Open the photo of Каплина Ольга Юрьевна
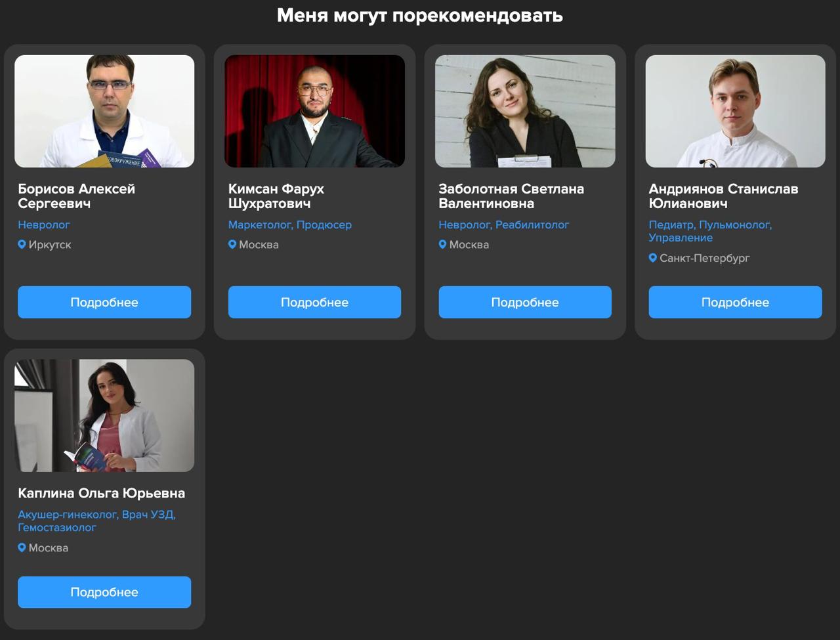 [x=104, y=415]
